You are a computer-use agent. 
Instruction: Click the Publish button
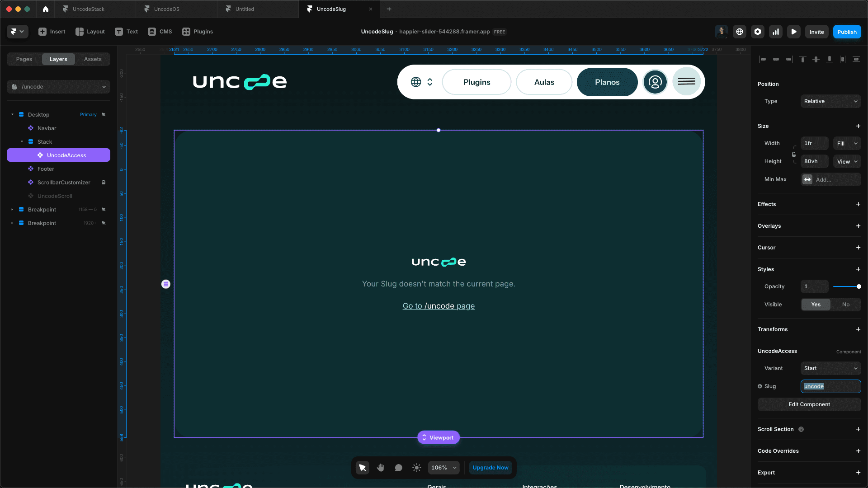[x=847, y=32]
